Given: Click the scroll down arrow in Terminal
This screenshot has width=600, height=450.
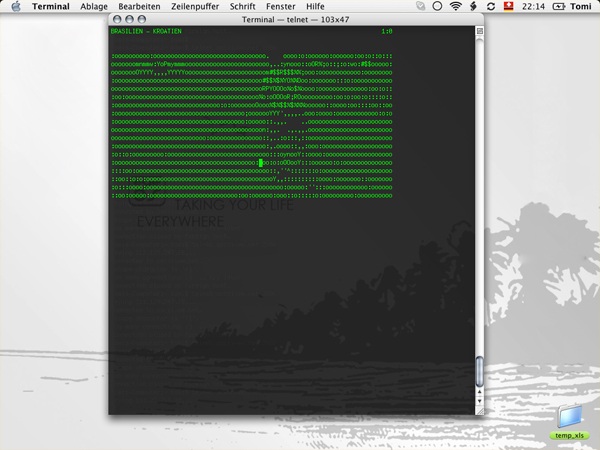Looking at the screenshot, I should click(x=479, y=401).
